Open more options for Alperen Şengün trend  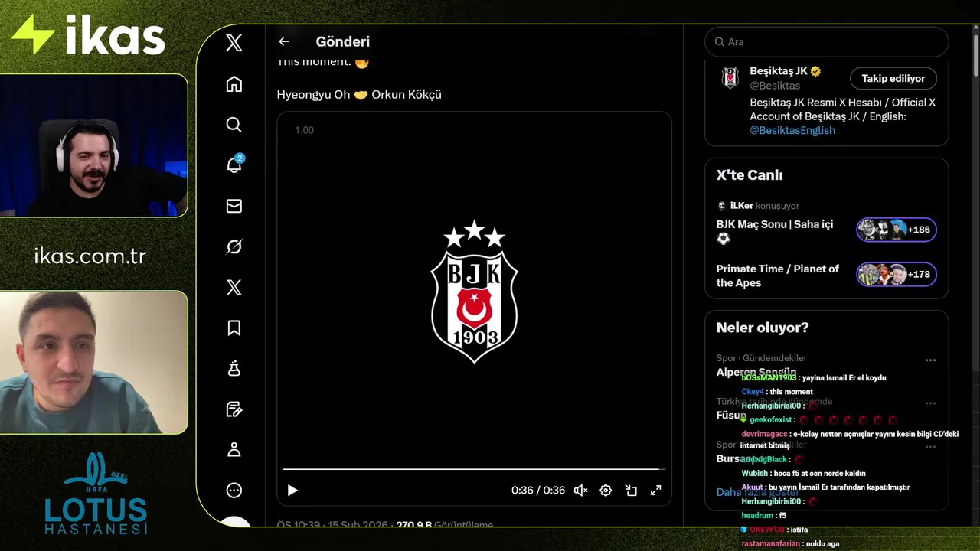[x=930, y=360]
